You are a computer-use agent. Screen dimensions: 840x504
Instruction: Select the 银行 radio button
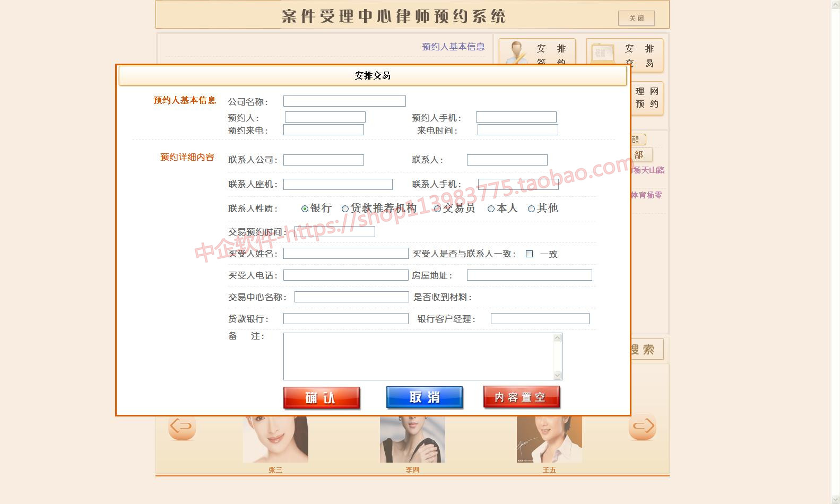tap(305, 209)
